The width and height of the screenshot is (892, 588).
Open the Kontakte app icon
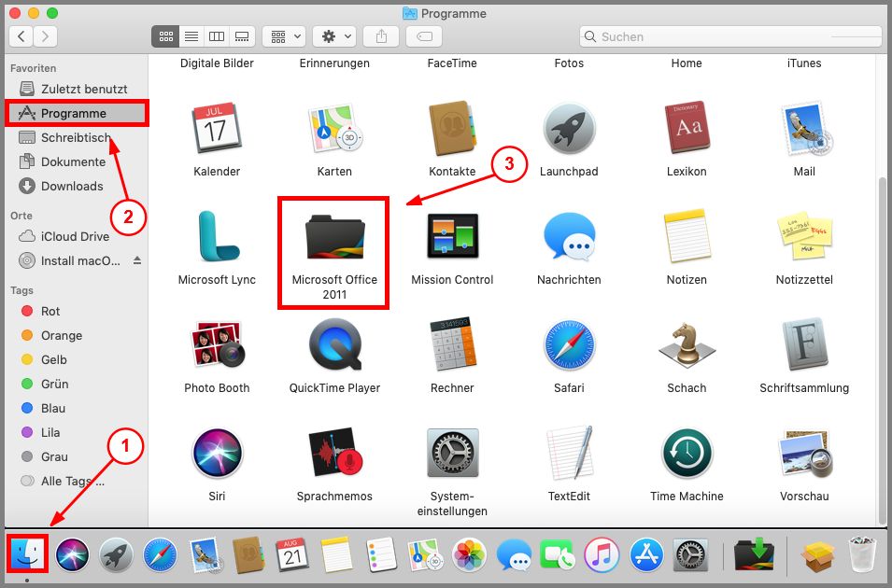coord(452,129)
